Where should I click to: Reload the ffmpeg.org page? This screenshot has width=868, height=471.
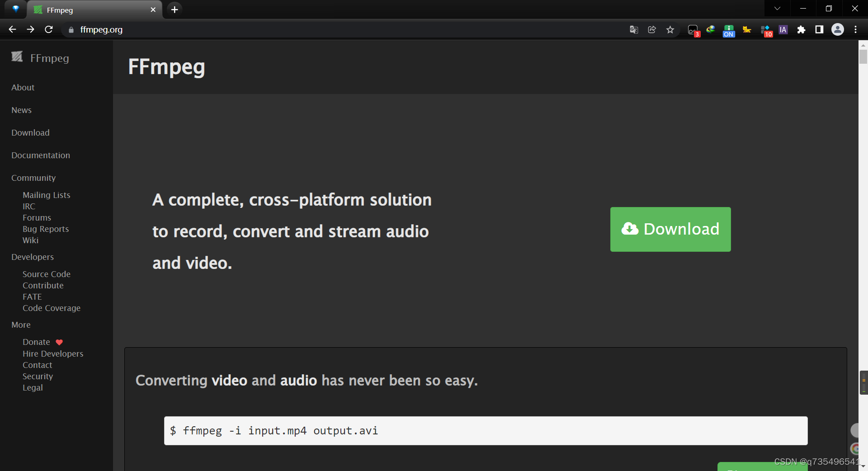pos(49,29)
